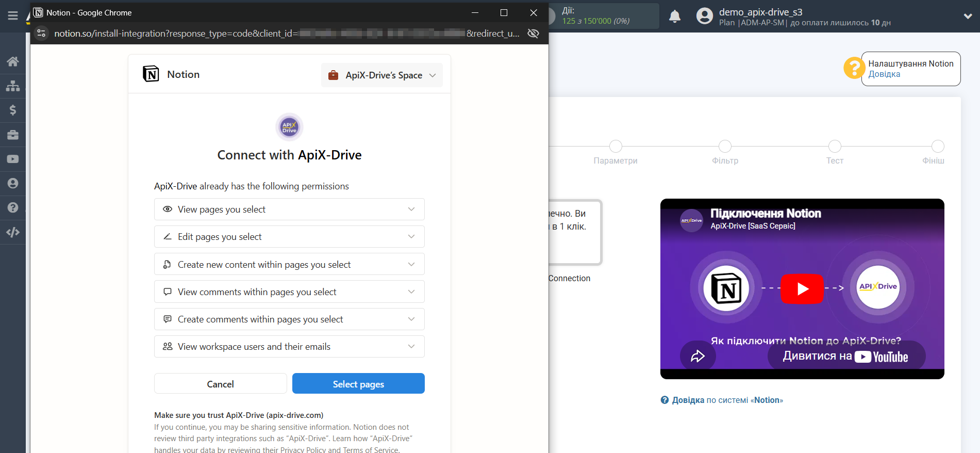Click 'Дивитися на YouTube' button
Viewport: 980px width, 453px height.
[x=846, y=356]
